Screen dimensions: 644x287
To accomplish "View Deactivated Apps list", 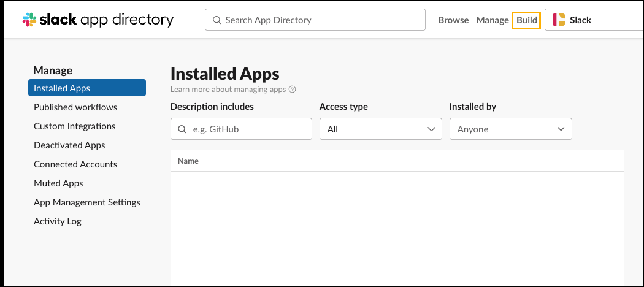I will tap(69, 145).
